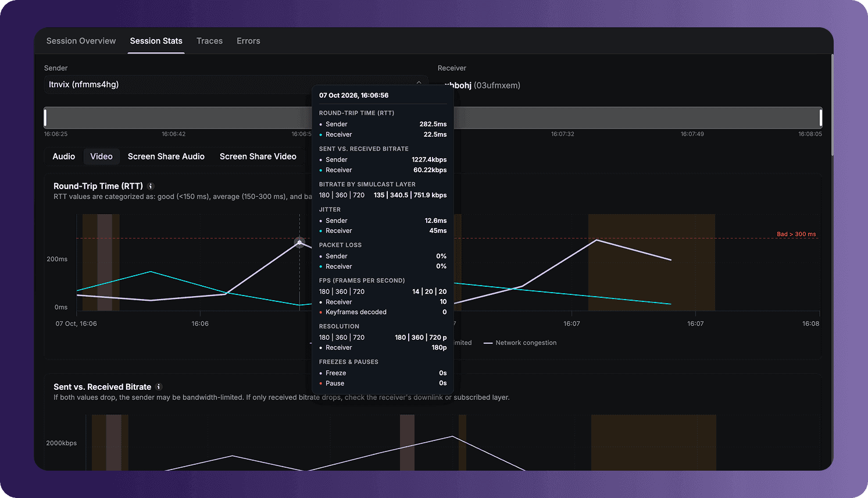Go to the Errors tab
The image size is (868, 498).
pyautogui.click(x=248, y=41)
